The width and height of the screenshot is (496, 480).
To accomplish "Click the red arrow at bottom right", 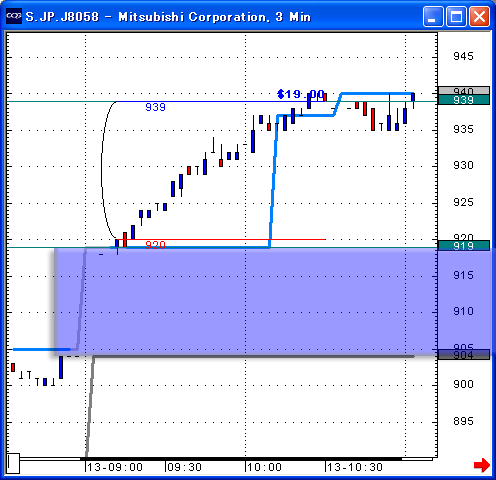I will [x=482, y=465].
